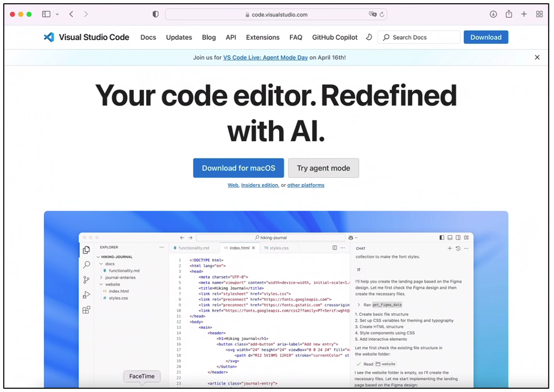Click the customize layout icon
554x392 pixels.
point(466,237)
